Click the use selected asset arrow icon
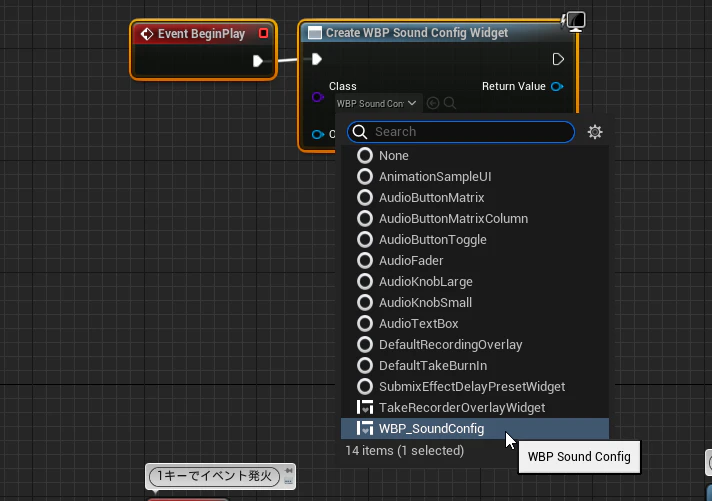The width and height of the screenshot is (712, 501). pyautogui.click(x=433, y=104)
